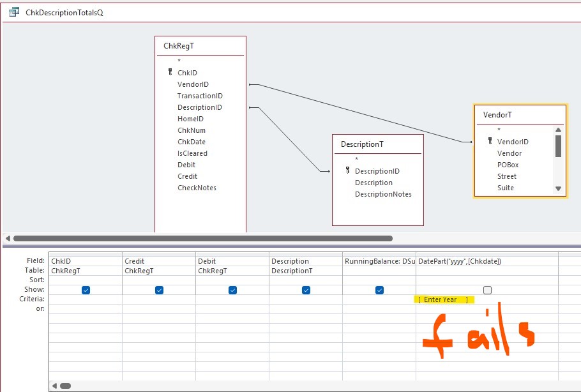Select the Vendor field in VendorT

click(x=509, y=153)
